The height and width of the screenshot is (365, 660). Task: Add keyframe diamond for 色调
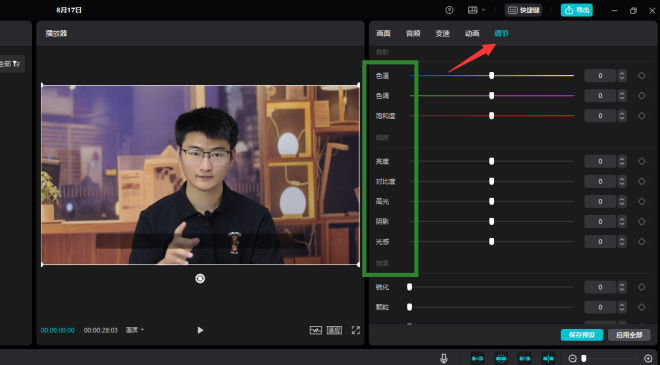641,96
